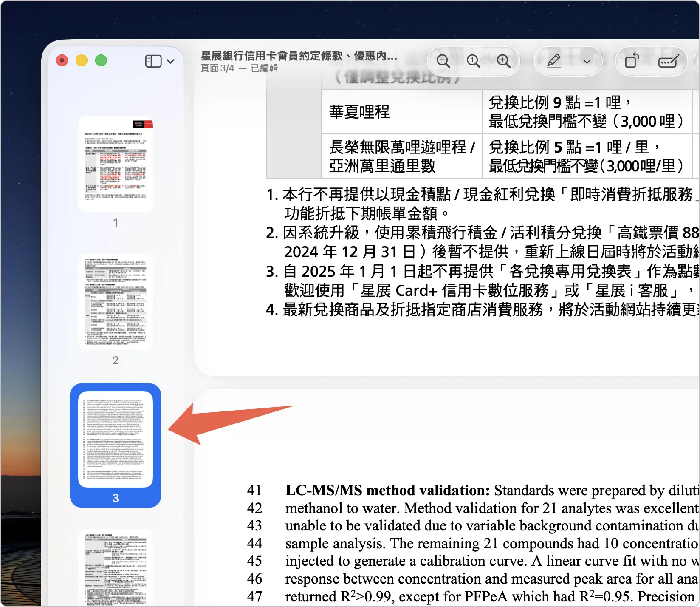
Task: Click the 華夏哩程 table cell
Action: (401, 112)
